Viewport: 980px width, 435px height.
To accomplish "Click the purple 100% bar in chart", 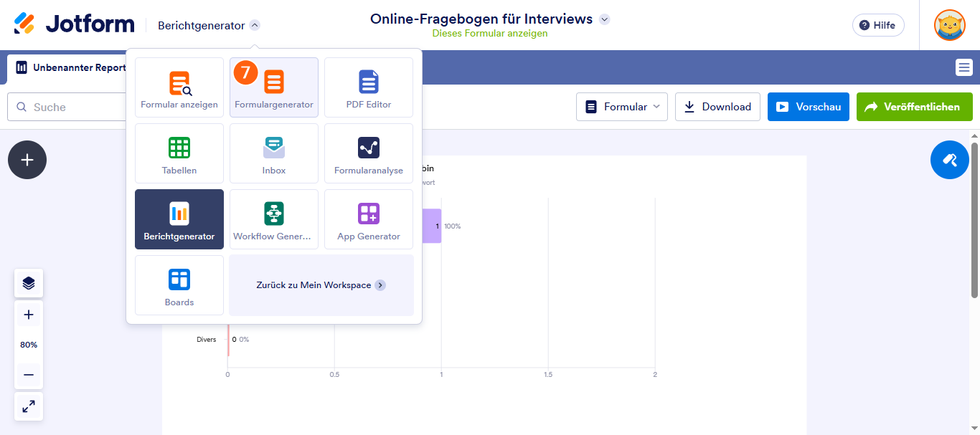I will coord(431,226).
